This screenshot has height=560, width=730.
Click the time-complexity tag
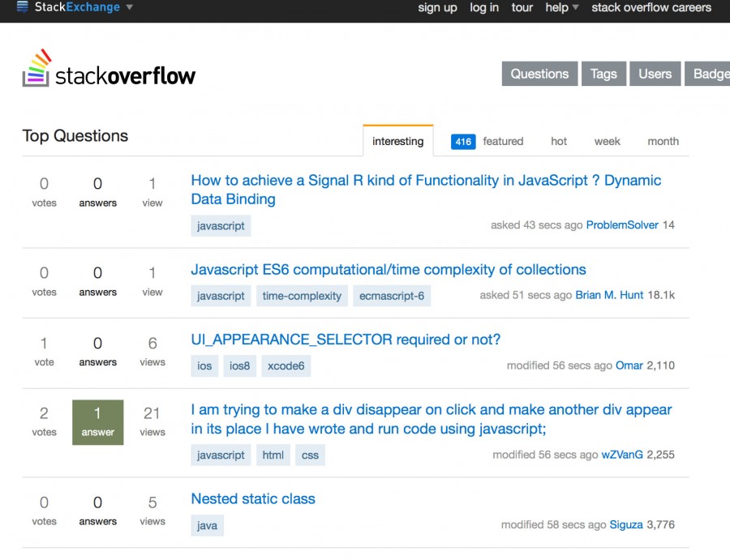pyautogui.click(x=302, y=296)
